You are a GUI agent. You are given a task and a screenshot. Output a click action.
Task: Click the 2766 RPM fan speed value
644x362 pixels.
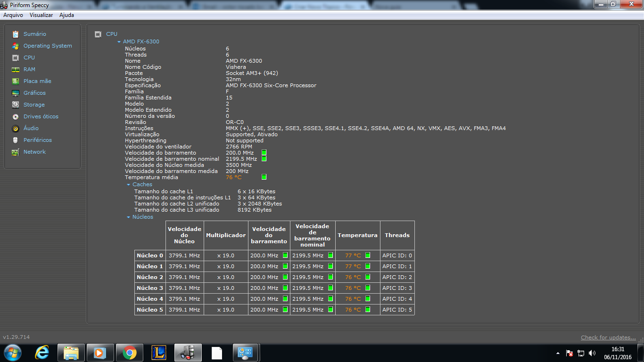(239, 147)
